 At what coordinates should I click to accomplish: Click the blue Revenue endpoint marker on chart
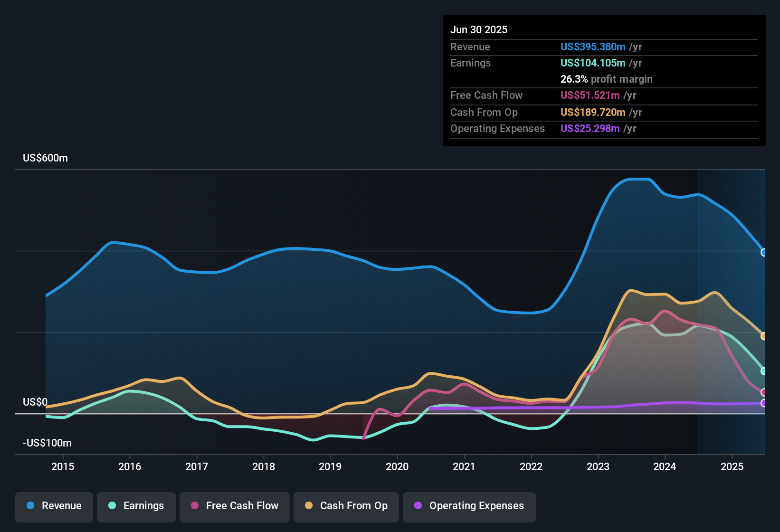click(763, 253)
